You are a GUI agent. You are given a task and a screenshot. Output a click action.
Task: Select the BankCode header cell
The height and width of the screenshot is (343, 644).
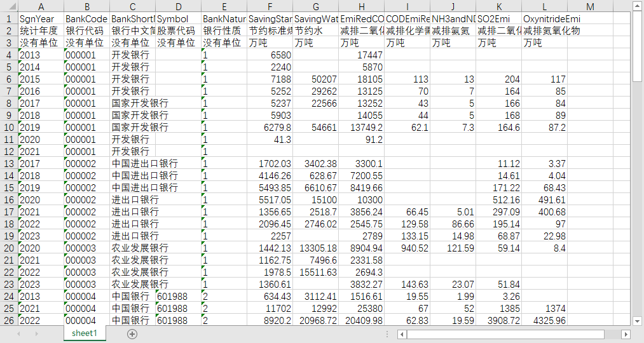coord(87,18)
